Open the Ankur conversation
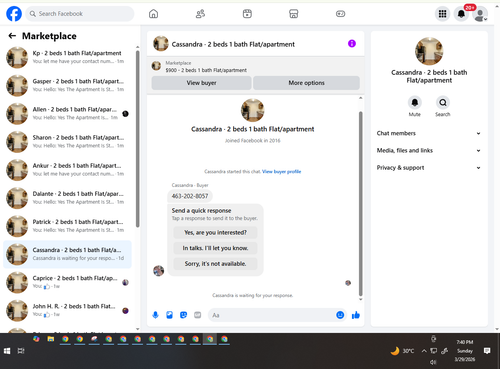The image size is (500, 369). click(67, 170)
